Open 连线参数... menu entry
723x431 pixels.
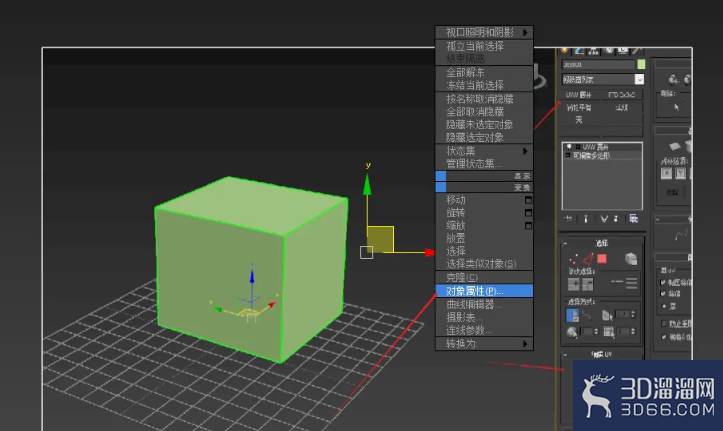[484, 330]
